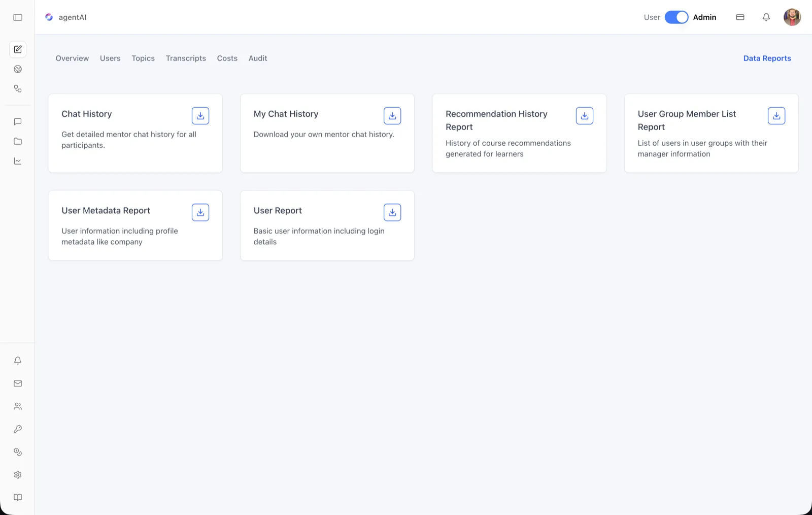Click the agentAI name text
Screen dimensions: 812x515
click(x=73, y=17)
